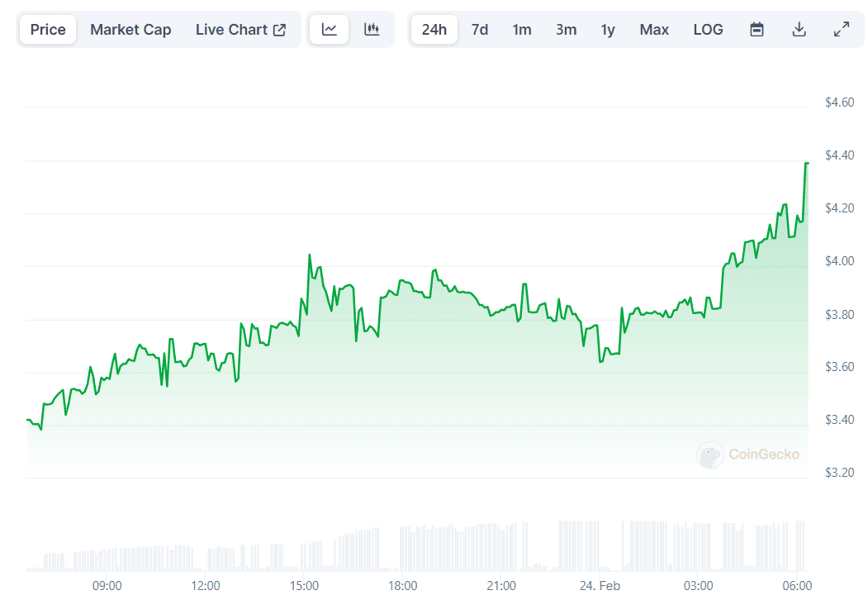Open the calendar date range picker
The height and width of the screenshot is (600, 868).
(x=757, y=30)
